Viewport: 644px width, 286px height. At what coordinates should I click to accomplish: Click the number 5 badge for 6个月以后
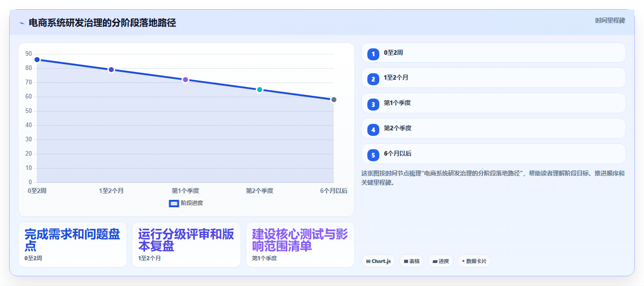[x=373, y=155]
